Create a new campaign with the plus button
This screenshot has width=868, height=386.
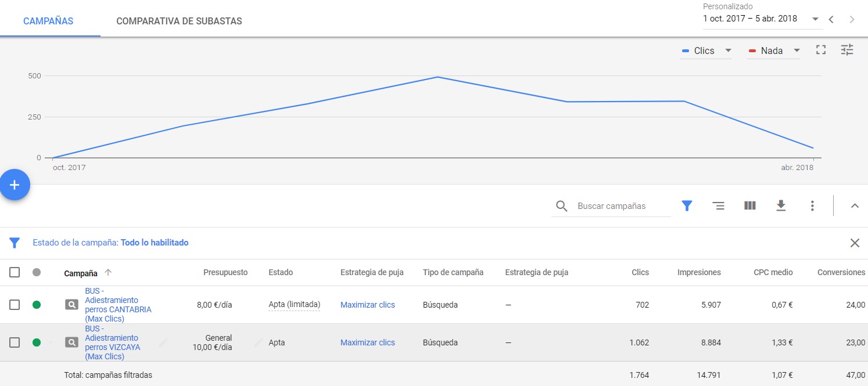pyautogui.click(x=14, y=185)
